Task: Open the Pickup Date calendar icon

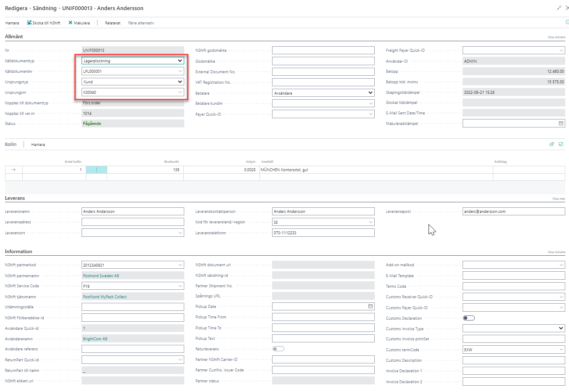Action: pyautogui.click(x=370, y=306)
